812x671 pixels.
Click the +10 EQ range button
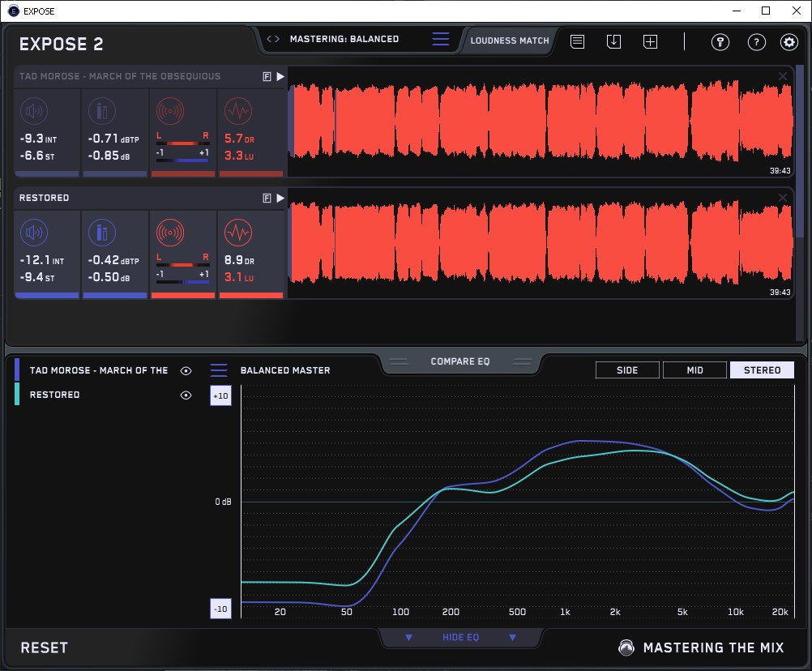[x=220, y=395]
